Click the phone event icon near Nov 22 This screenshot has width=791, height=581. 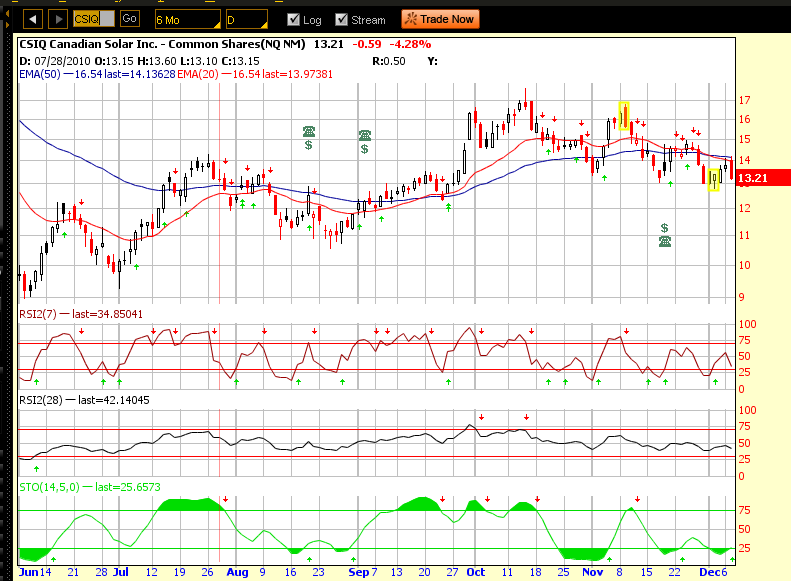(665, 242)
